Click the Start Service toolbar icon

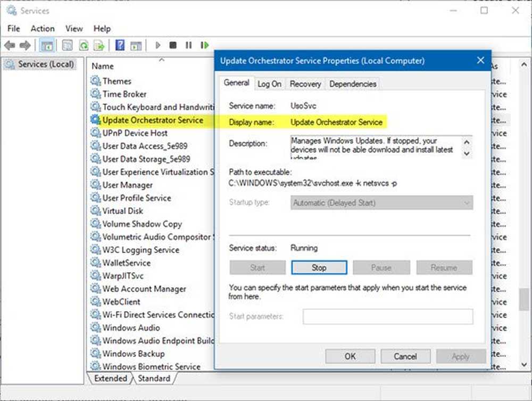tap(158, 45)
